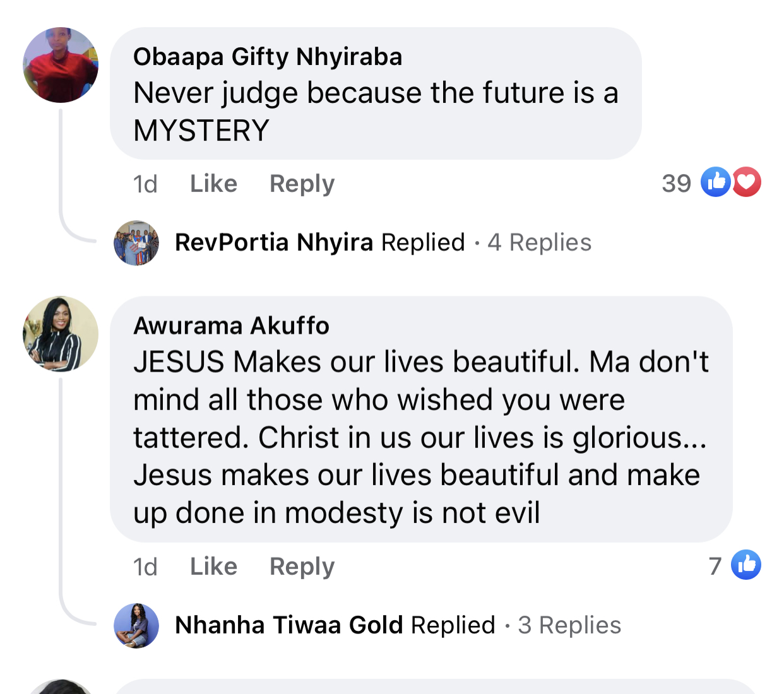Screen dimensions: 784x694
Task: Open Obaapa Gifty Nhyiraba's profile picture
Action: (x=61, y=65)
